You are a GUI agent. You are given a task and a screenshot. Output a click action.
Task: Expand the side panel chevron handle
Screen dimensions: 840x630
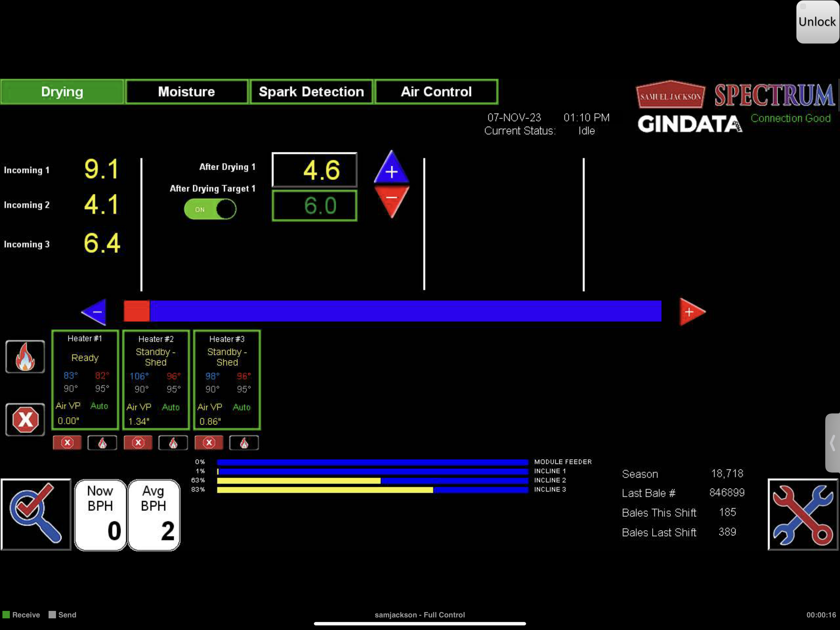coord(832,443)
